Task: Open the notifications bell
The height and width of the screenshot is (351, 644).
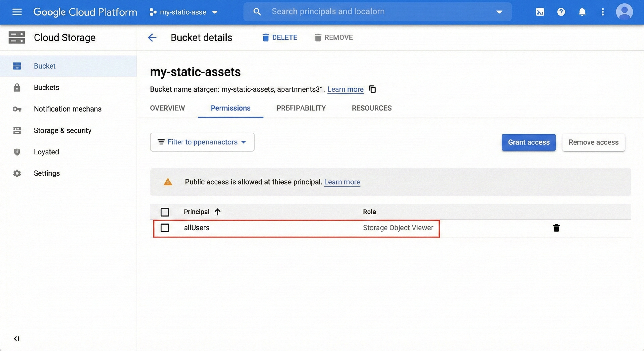Action: [x=582, y=12]
